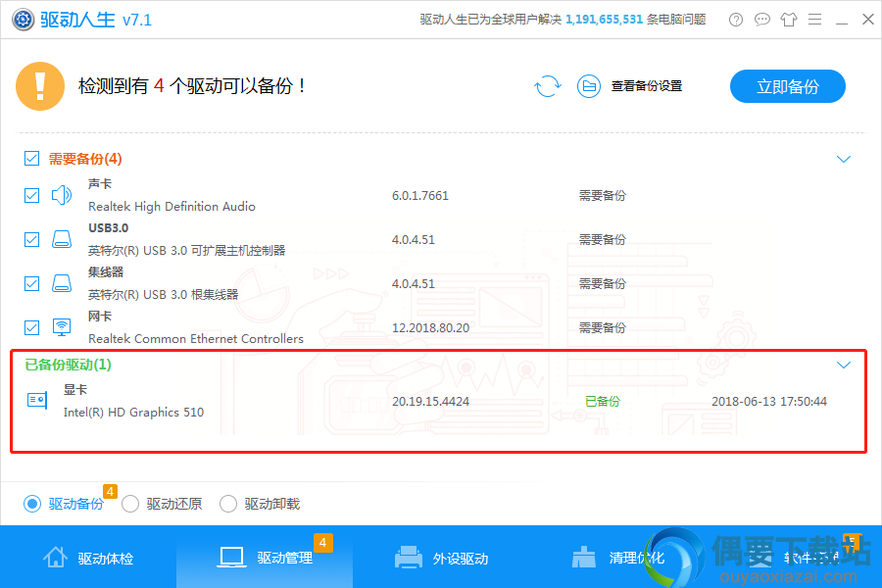Click the refresh arrows icon
Screen dimensions: 882x588
pyautogui.click(x=547, y=86)
